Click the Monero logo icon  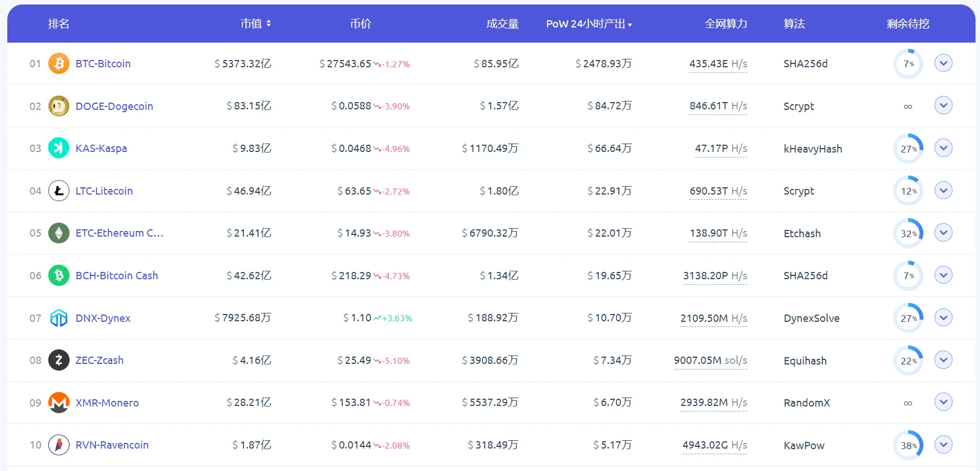pos(59,403)
